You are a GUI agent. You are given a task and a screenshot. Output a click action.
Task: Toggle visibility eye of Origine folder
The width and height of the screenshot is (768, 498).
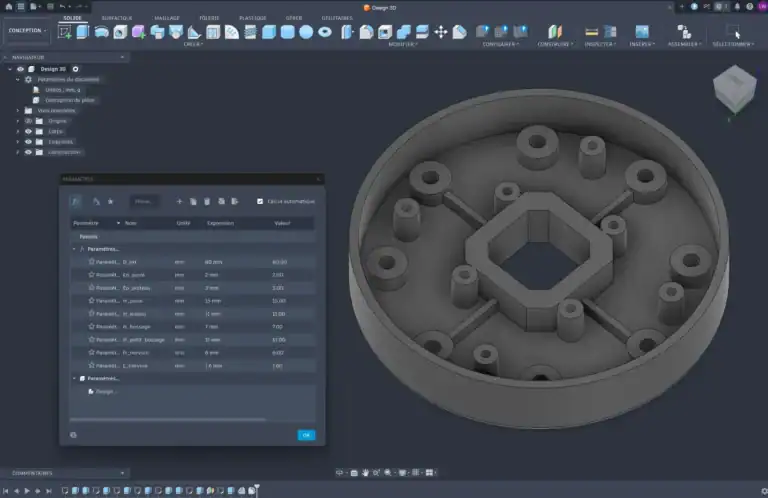click(x=28, y=121)
